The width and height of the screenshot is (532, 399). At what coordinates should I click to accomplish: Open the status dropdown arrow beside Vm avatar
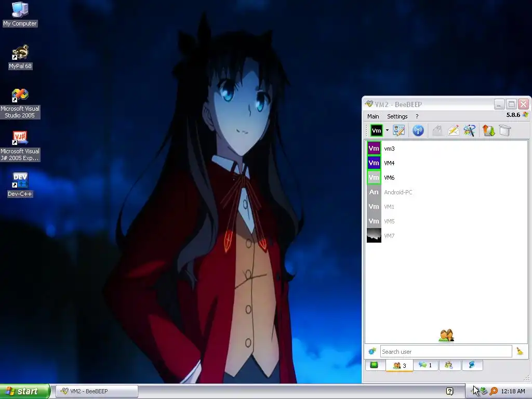(387, 130)
